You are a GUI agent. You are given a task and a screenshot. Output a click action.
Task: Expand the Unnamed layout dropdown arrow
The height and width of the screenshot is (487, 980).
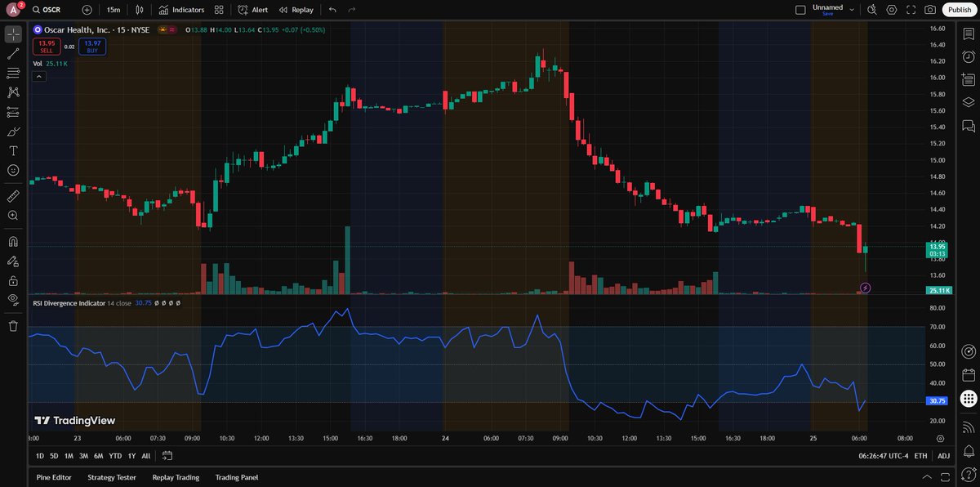(852, 10)
